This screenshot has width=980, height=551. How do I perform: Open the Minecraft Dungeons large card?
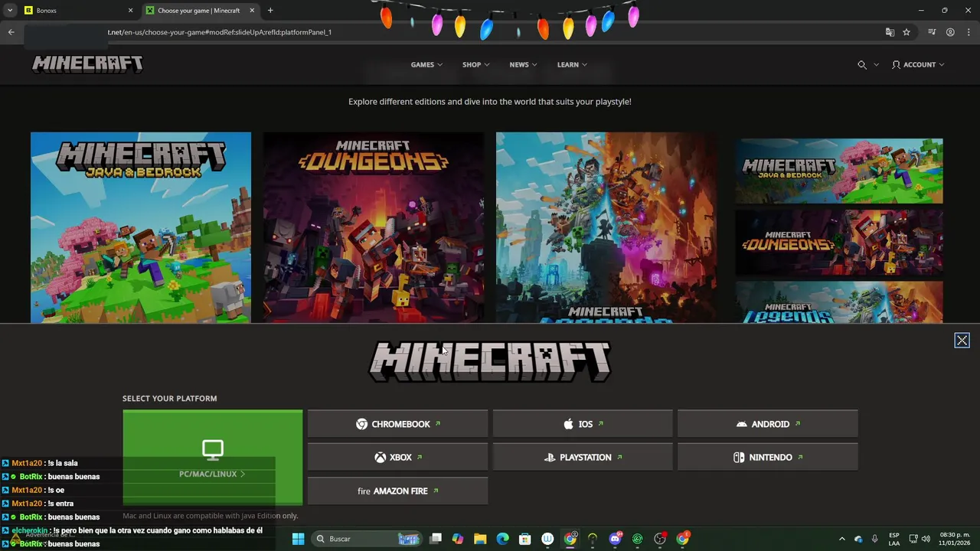tap(374, 227)
